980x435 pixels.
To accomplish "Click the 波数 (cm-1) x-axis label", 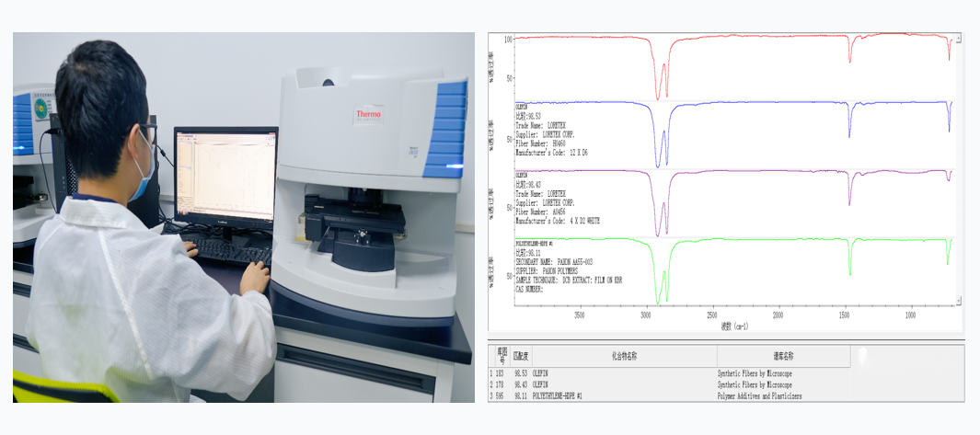I will tap(733, 326).
